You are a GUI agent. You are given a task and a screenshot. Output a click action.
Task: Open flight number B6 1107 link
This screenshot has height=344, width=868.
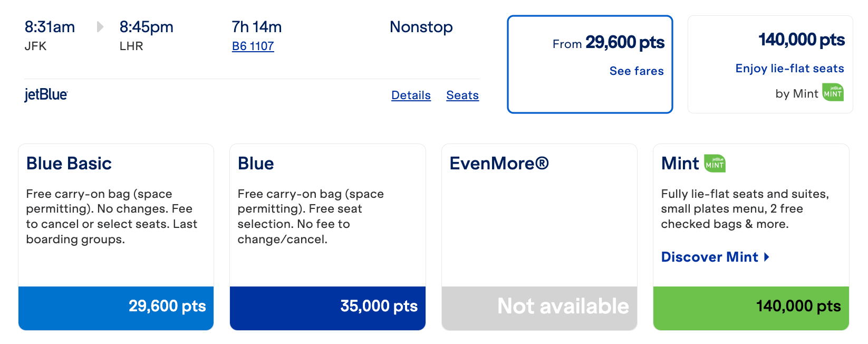[253, 46]
